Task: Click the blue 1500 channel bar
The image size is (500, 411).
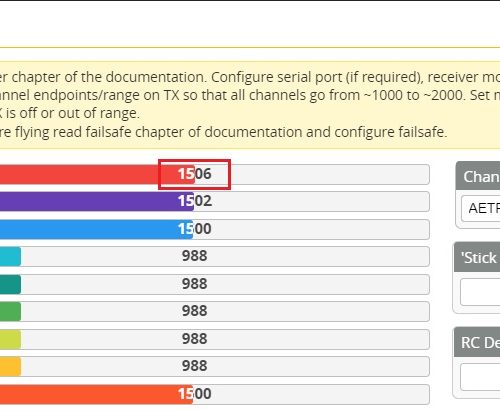Action: (215, 229)
